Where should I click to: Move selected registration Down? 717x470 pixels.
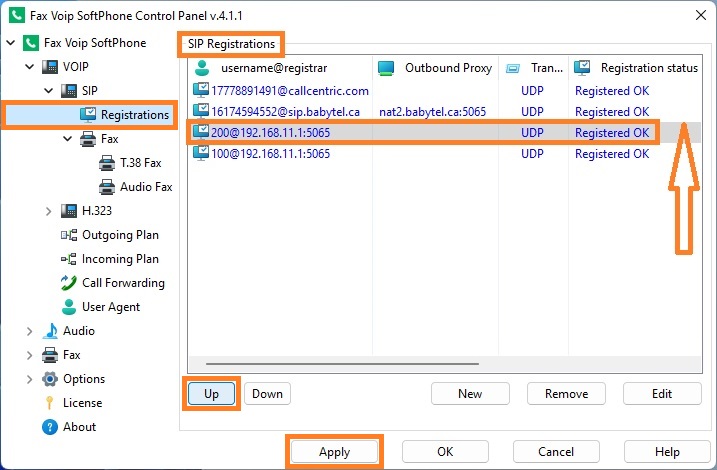268,394
